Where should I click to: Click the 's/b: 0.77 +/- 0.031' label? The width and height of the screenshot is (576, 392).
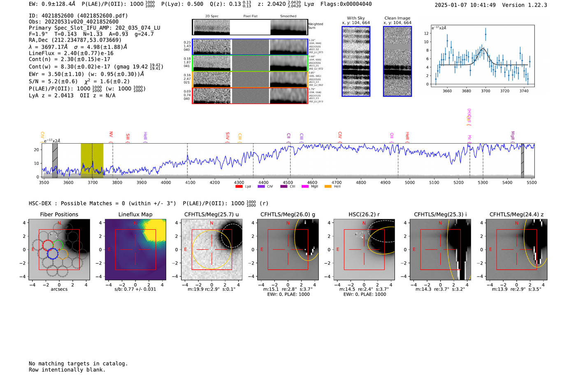[135, 289]
